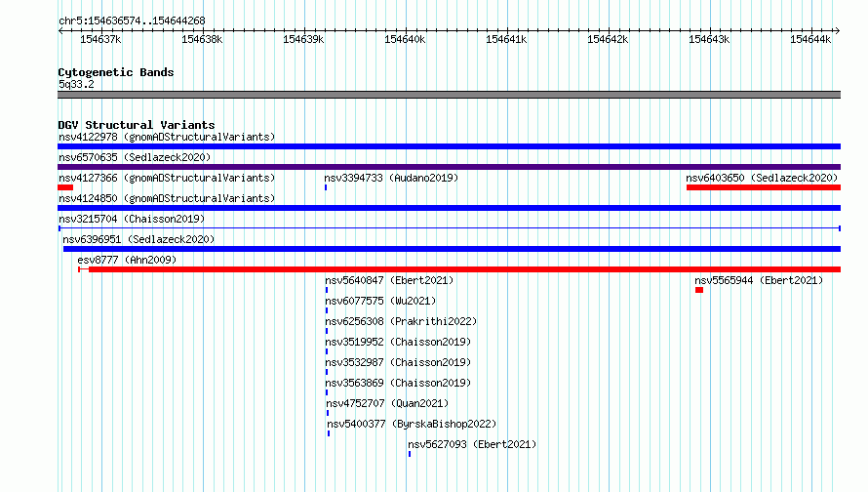The width and height of the screenshot is (868, 492).
Task: Click the short red nsv4127366 bar
Action: coord(65,187)
